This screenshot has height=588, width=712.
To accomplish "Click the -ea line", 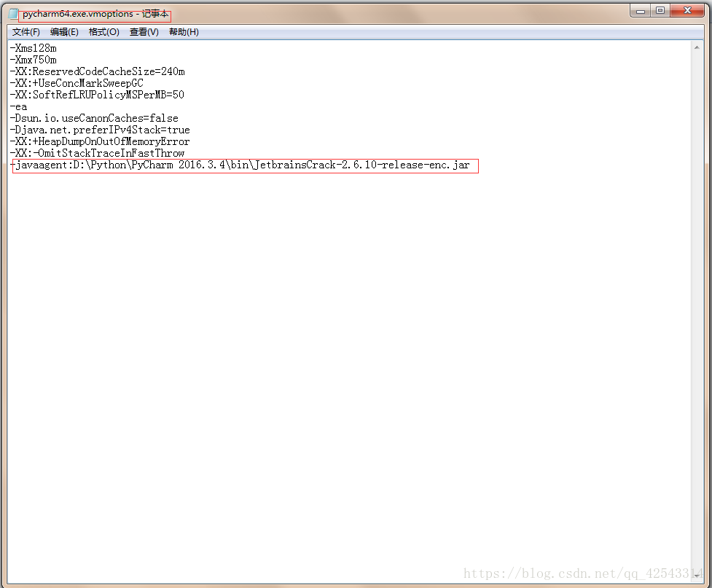I will click(x=19, y=106).
